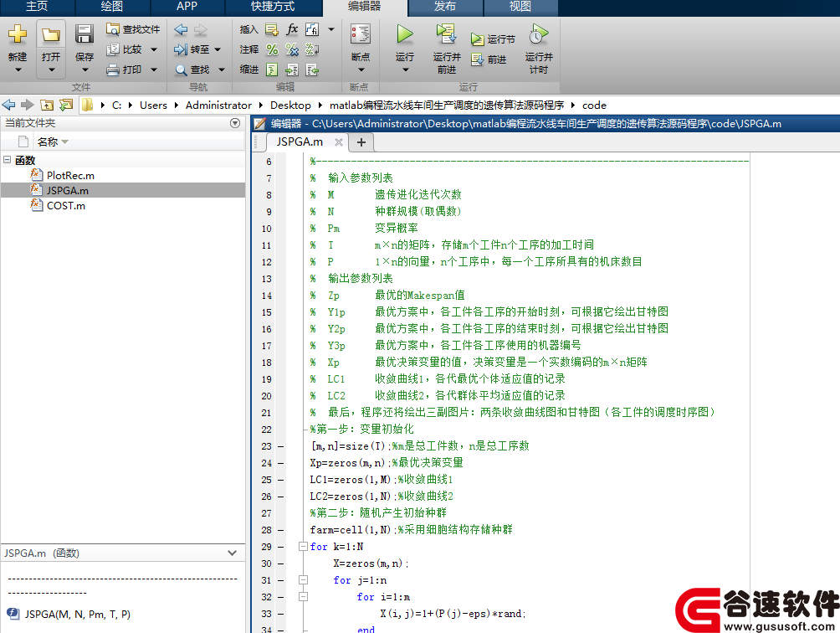The width and height of the screenshot is (840, 633).
Task: Click the fx insert function icon
Action: click(x=292, y=29)
